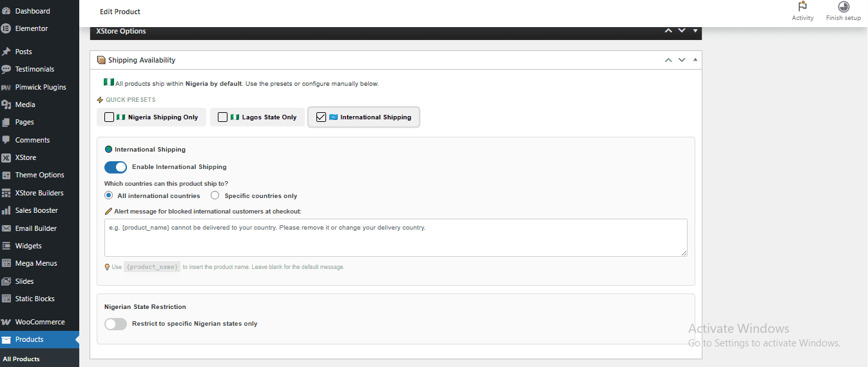The width and height of the screenshot is (868, 367).
Task: Open the Sales Booster menu link
Action: pos(37,210)
